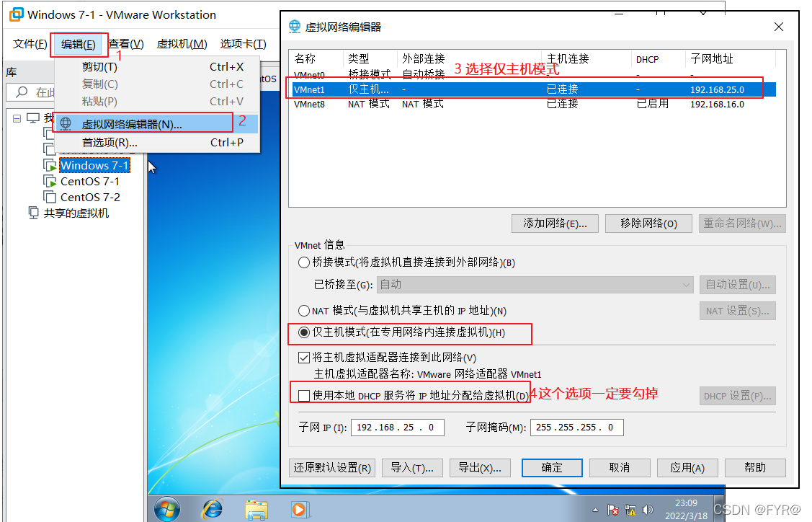Open Windows Explorer folder icon on taskbar
The image size is (812, 522).
[256, 510]
